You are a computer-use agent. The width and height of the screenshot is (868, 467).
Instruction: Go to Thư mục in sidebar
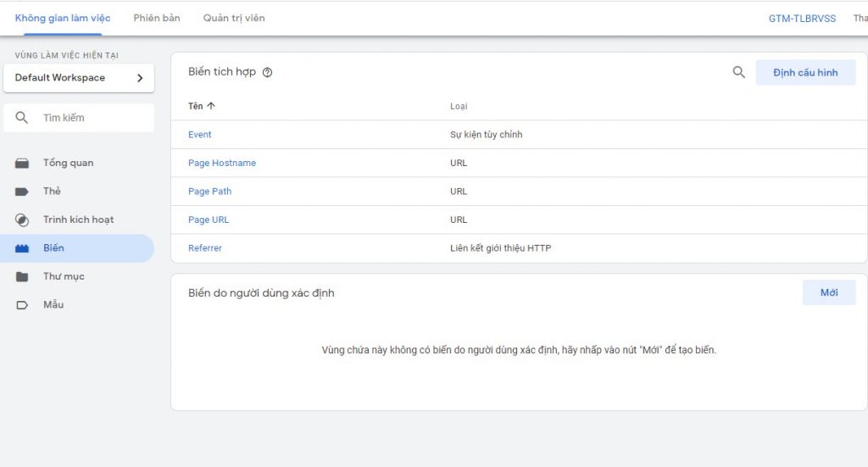click(64, 276)
